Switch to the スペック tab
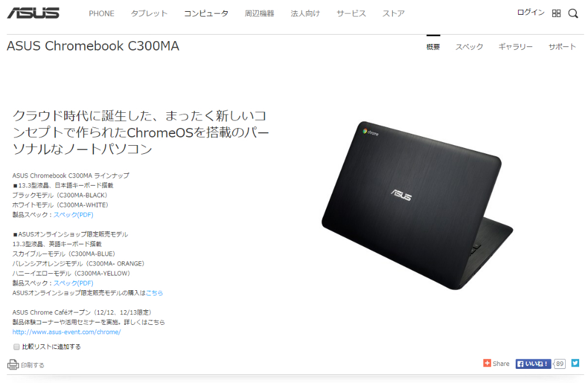Viewport: 588px width, 383px height. (x=469, y=47)
